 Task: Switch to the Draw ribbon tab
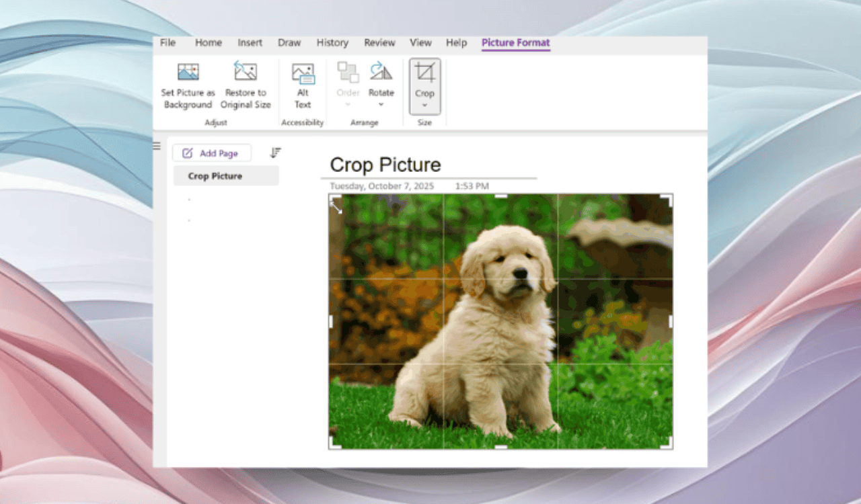289,42
